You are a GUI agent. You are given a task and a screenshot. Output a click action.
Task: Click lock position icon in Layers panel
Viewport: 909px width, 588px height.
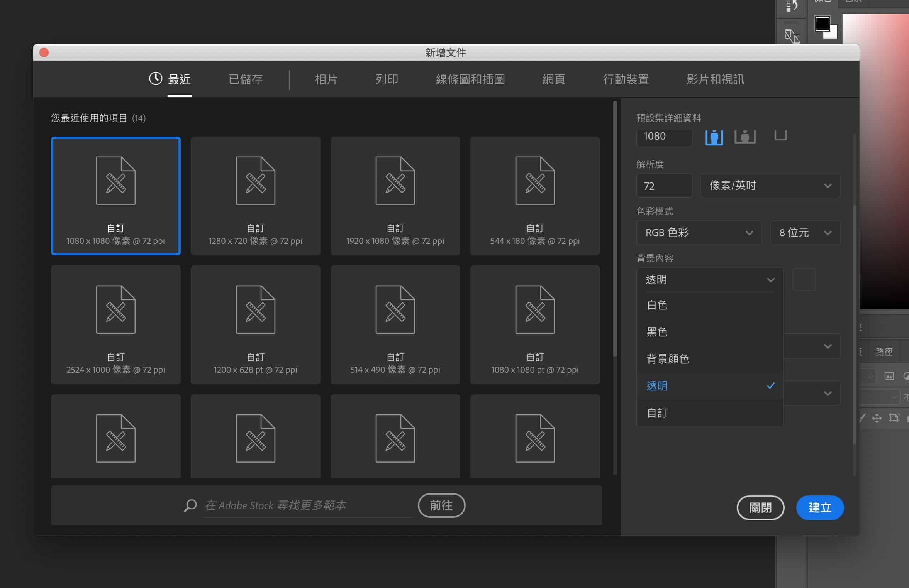pos(877,418)
